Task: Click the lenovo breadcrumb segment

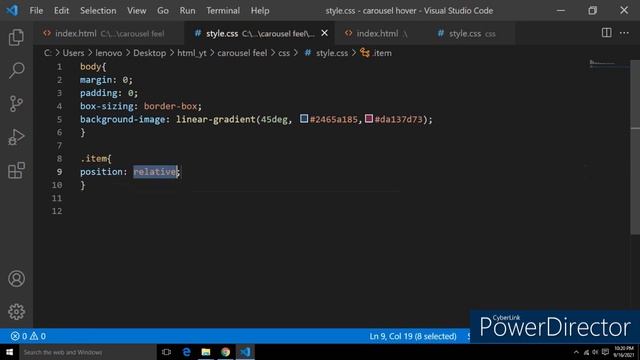Action: pos(109,53)
